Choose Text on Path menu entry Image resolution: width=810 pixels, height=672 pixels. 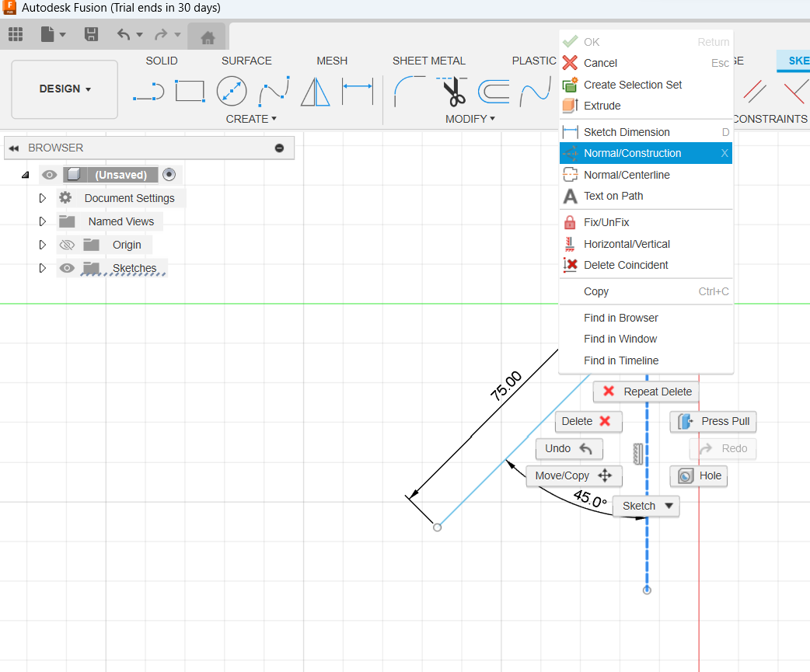pos(646,196)
